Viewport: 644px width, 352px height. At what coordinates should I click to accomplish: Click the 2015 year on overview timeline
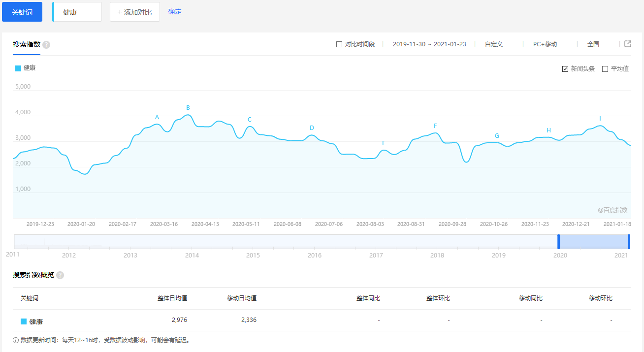[x=253, y=256]
